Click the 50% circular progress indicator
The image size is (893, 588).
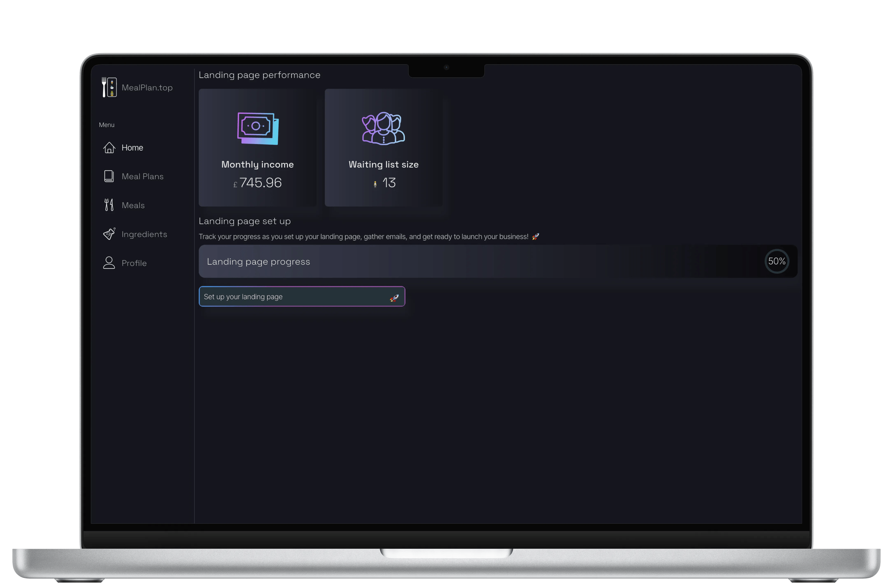[x=777, y=261]
